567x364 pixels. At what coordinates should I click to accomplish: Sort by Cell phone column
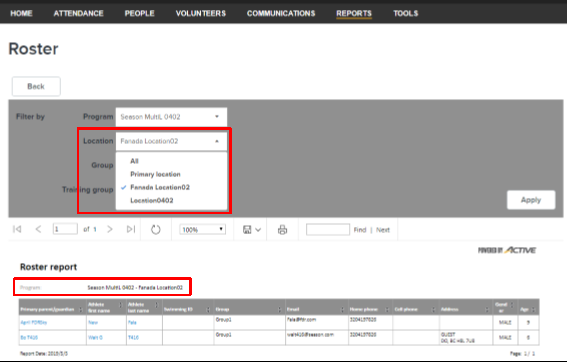(433, 309)
